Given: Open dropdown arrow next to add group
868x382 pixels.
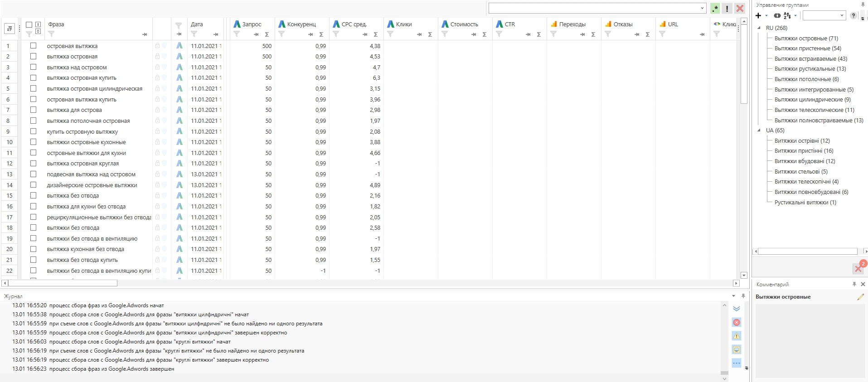Looking at the screenshot, I should [x=766, y=16].
